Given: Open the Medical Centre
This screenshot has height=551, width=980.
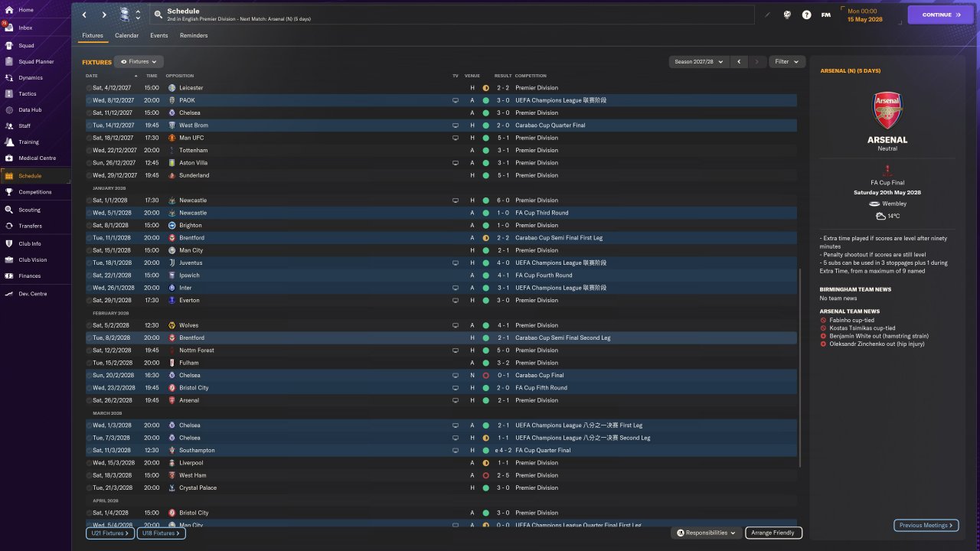Looking at the screenshot, I should pyautogui.click(x=35, y=158).
